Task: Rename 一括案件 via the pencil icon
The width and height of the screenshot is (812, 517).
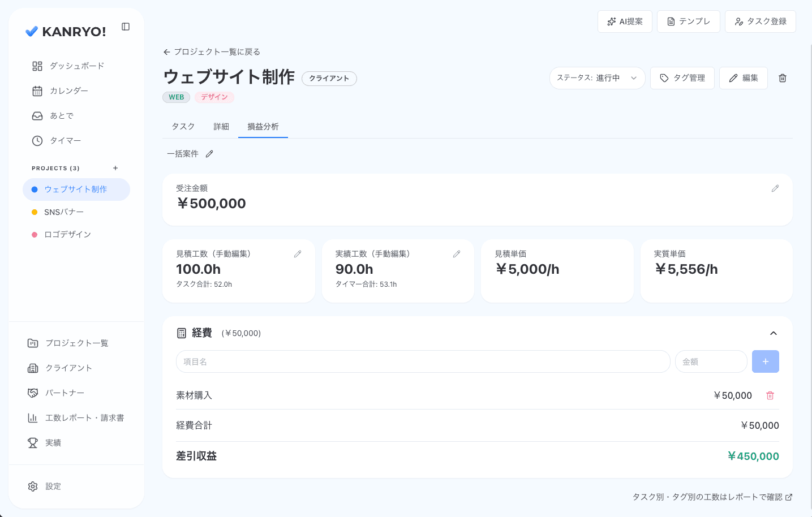Action: (x=209, y=153)
